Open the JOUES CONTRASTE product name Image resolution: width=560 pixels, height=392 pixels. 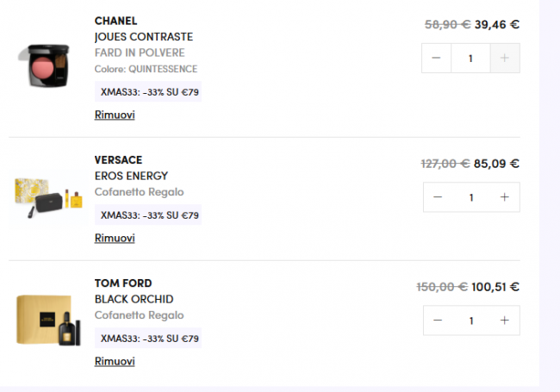pos(143,37)
